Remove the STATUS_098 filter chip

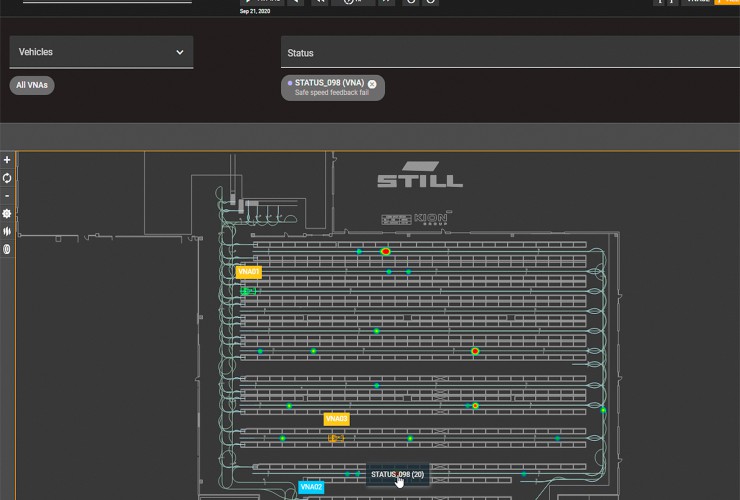[372, 84]
